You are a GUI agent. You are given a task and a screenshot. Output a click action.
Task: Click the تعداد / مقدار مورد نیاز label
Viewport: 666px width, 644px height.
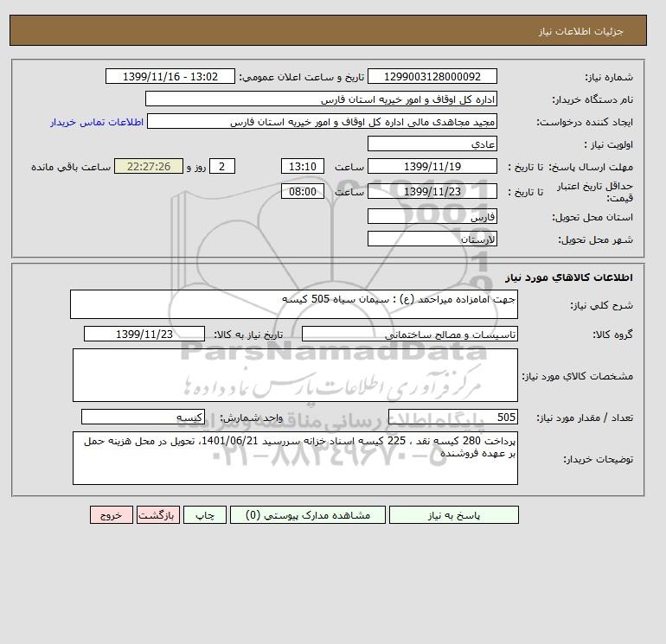pos(585,418)
